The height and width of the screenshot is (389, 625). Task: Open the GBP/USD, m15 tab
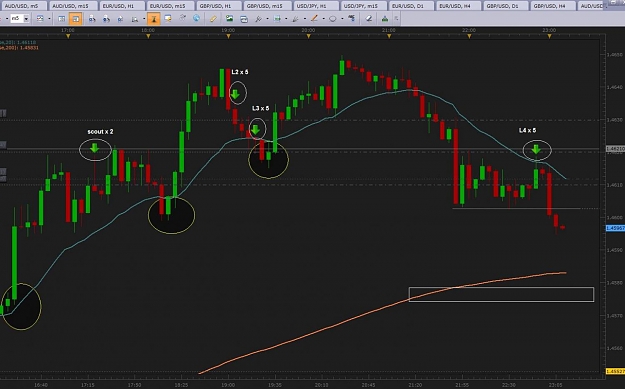tap(267, 6)
